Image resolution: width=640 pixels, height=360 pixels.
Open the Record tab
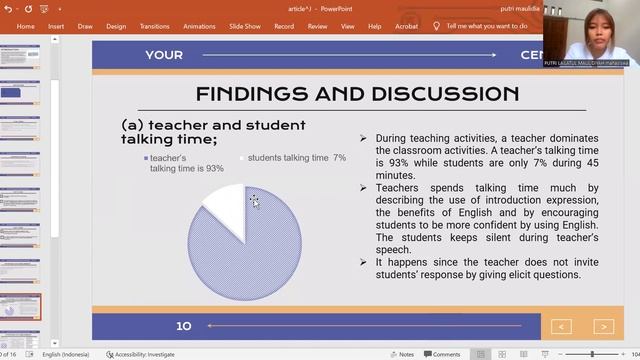click(284, 26)
